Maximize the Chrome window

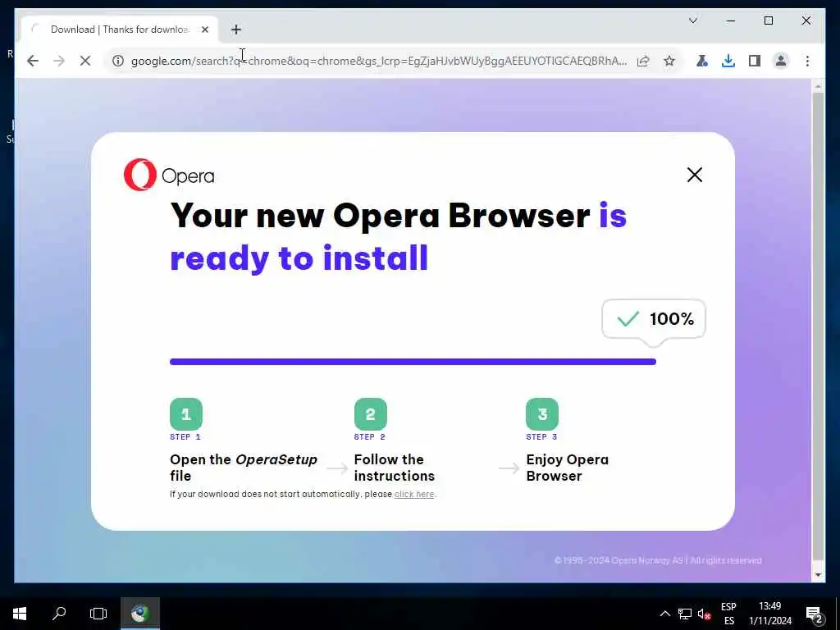768,21
